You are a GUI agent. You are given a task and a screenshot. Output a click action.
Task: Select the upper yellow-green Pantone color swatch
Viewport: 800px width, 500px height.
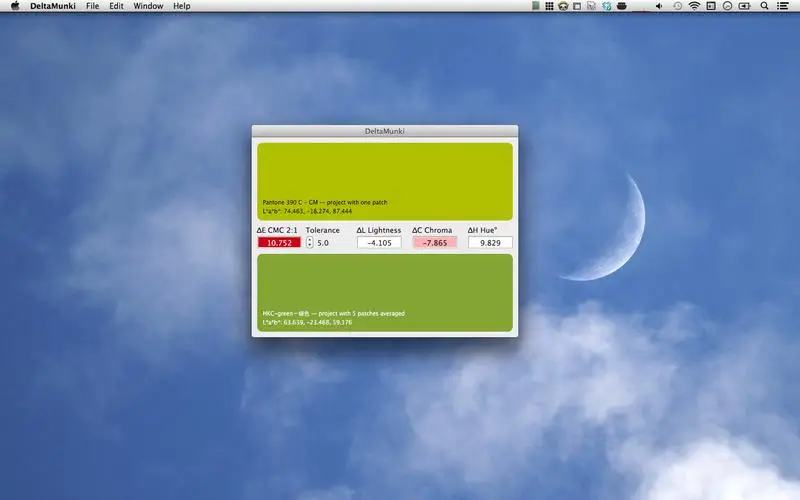(385, 182)
